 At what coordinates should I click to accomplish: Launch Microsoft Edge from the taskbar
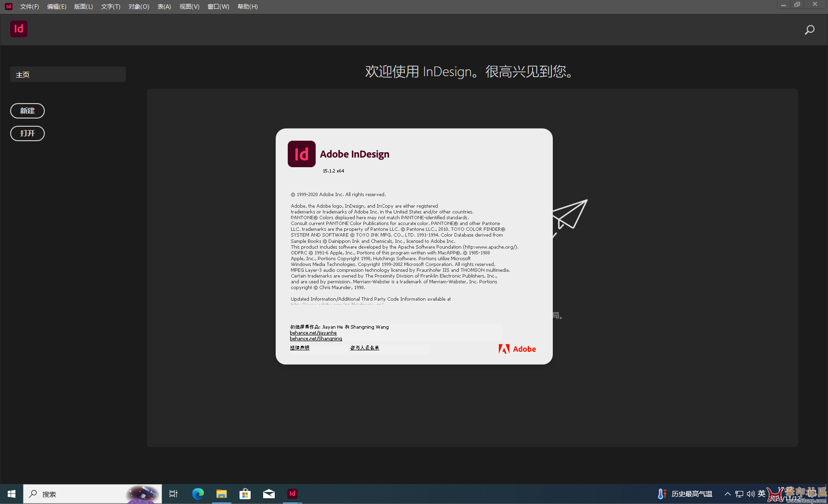tap(198, 494)
